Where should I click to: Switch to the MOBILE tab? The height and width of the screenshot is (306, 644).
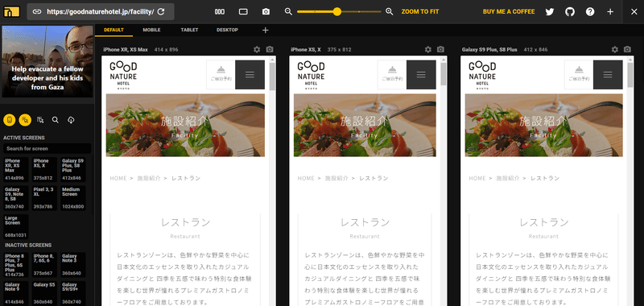pyautogui.click(x=151, y=30)
